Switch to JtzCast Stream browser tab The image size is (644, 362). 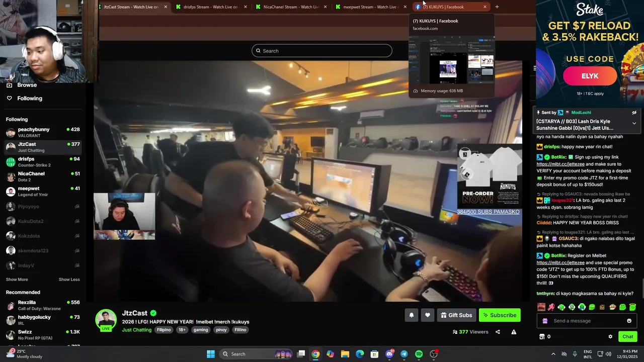[x=131, y=7]
